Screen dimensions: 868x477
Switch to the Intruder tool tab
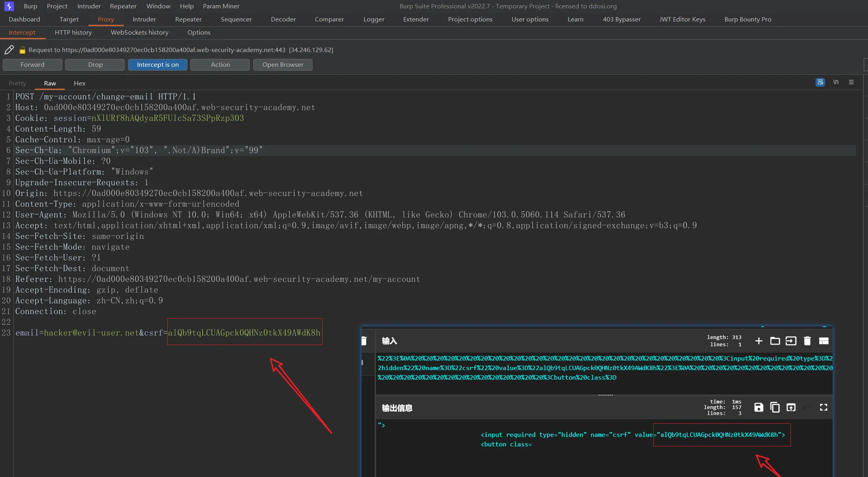144,19
